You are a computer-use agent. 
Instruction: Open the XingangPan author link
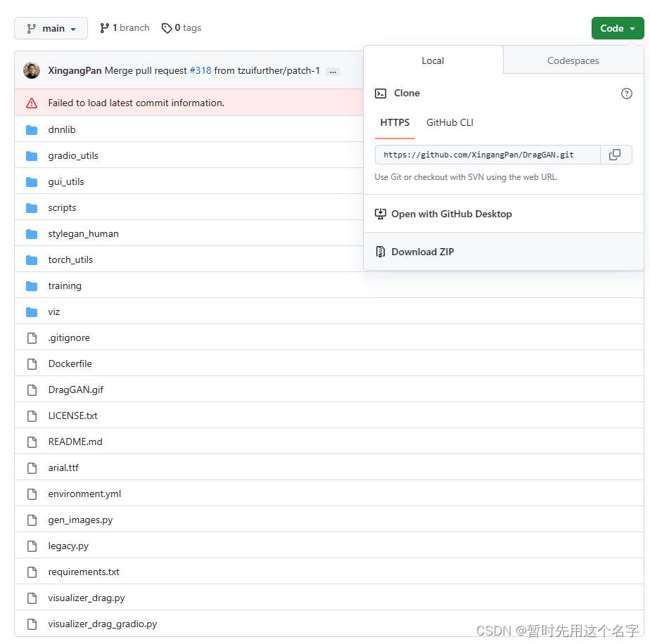point(75,70)
